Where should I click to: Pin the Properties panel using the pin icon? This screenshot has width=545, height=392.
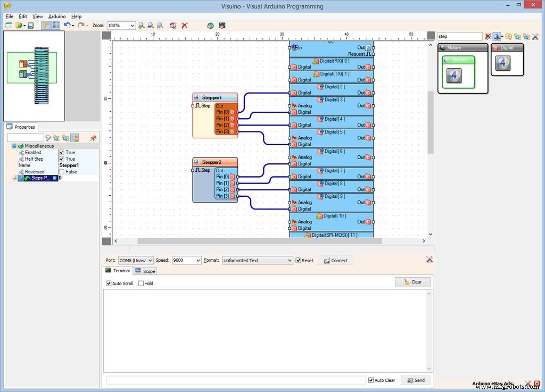93,138
